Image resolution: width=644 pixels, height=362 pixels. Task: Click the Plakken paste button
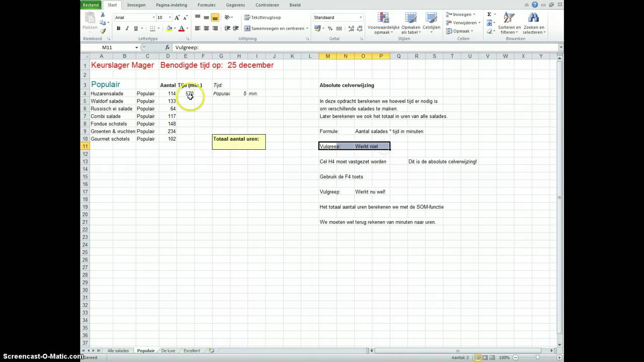click(90, 22)
